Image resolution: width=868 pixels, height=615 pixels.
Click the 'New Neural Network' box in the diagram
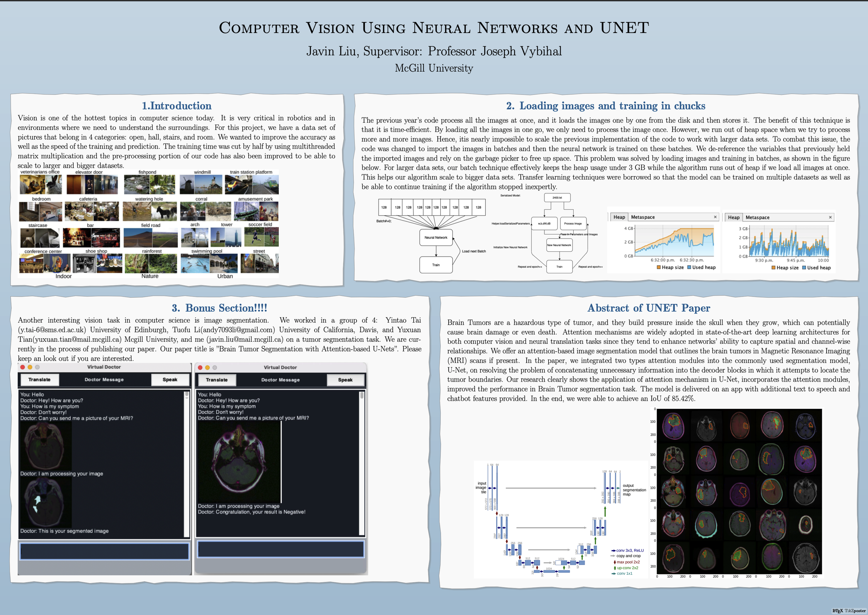point(559,245)
